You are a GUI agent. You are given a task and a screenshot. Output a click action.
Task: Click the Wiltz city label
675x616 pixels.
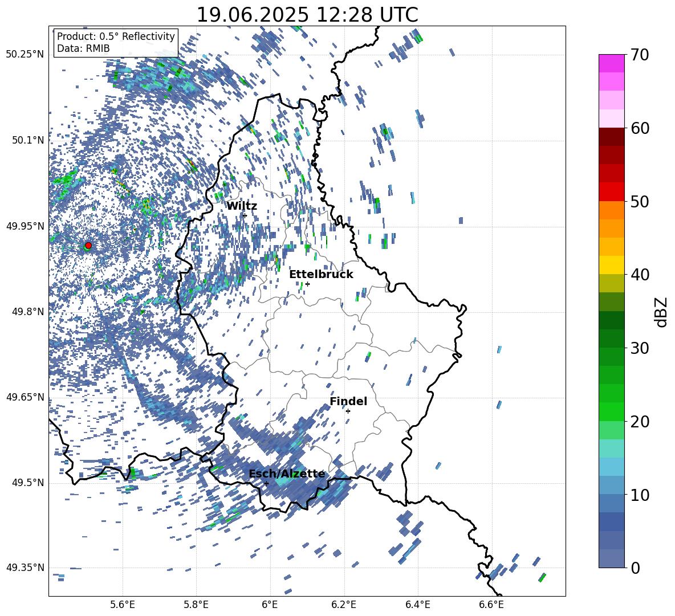[x=242, y=206]
